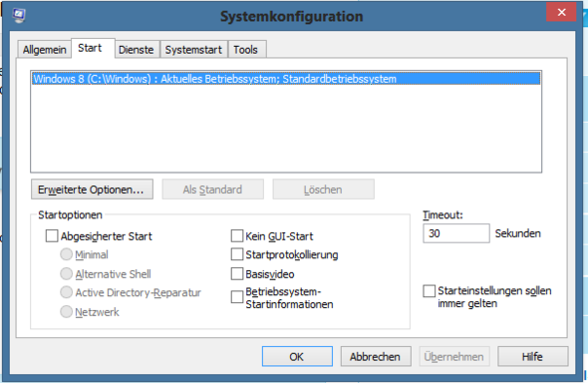The width and height of the screenshot is (588, 383).
Task: Select the Netzwerk radio option
Action: pyautogui.click(x=67, y=312)
